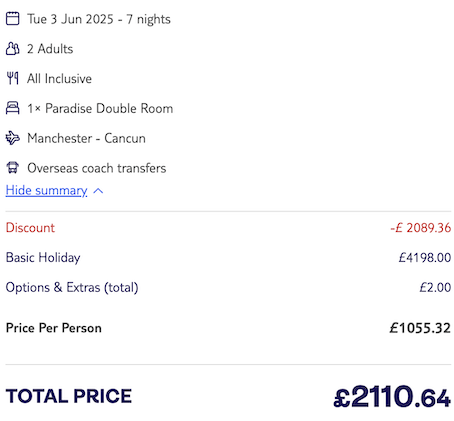The height and width of the screenshot is (421, 454).
Task: Click the red Discount label
Action: [x=30, y=228]
